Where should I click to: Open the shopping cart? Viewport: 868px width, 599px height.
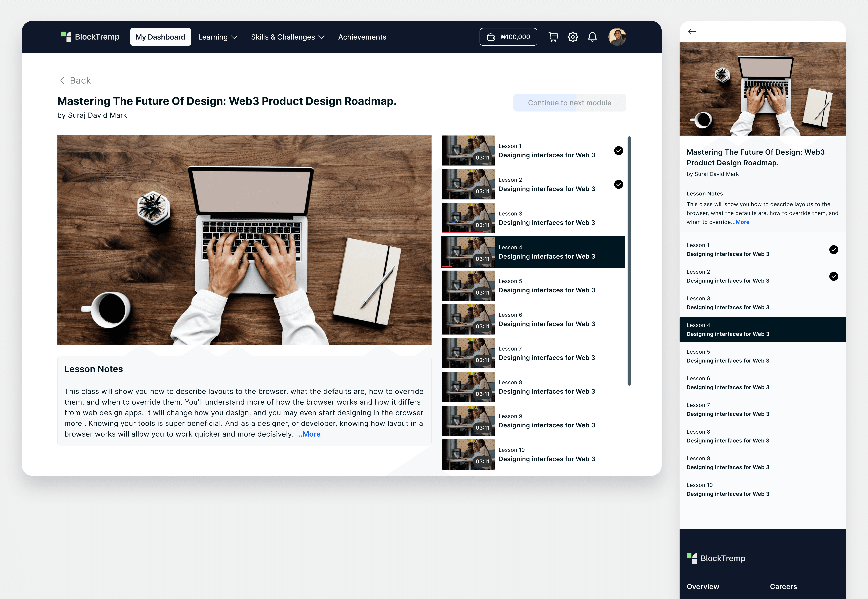(553, 37)
